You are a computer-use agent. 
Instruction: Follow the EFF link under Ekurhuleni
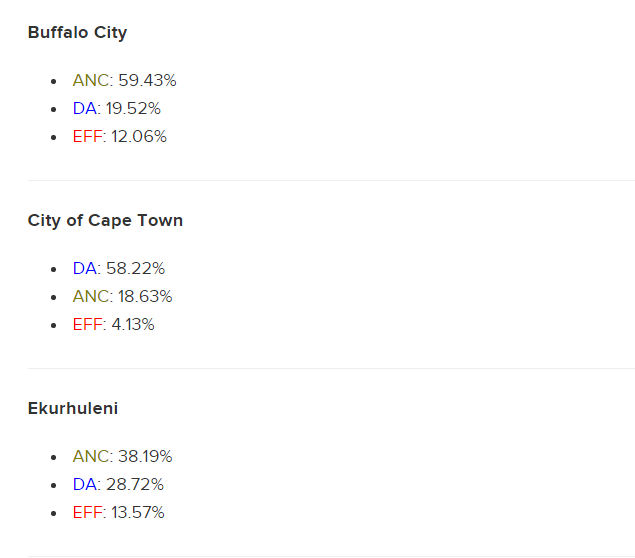point(87,512)
